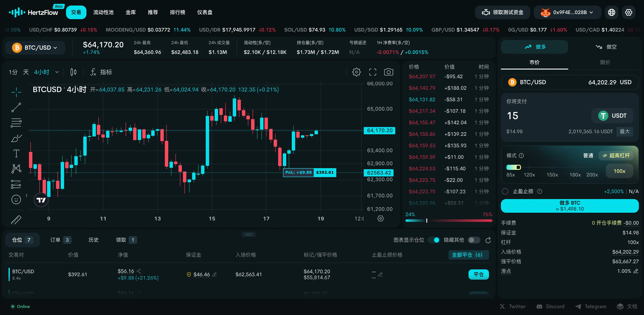Expand the chart interval dropdown arrow
This screenshot has width=644, height=315.
(x=57, y=72)
